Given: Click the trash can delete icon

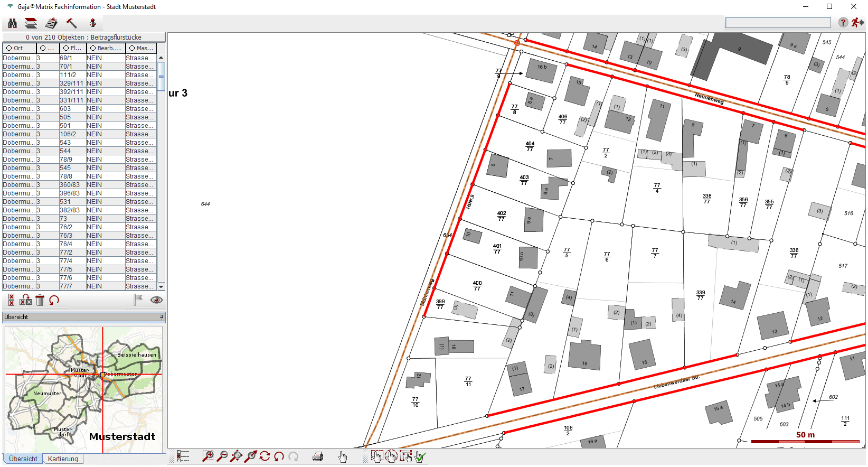Looking at the screenshot, I should point(40,300).
